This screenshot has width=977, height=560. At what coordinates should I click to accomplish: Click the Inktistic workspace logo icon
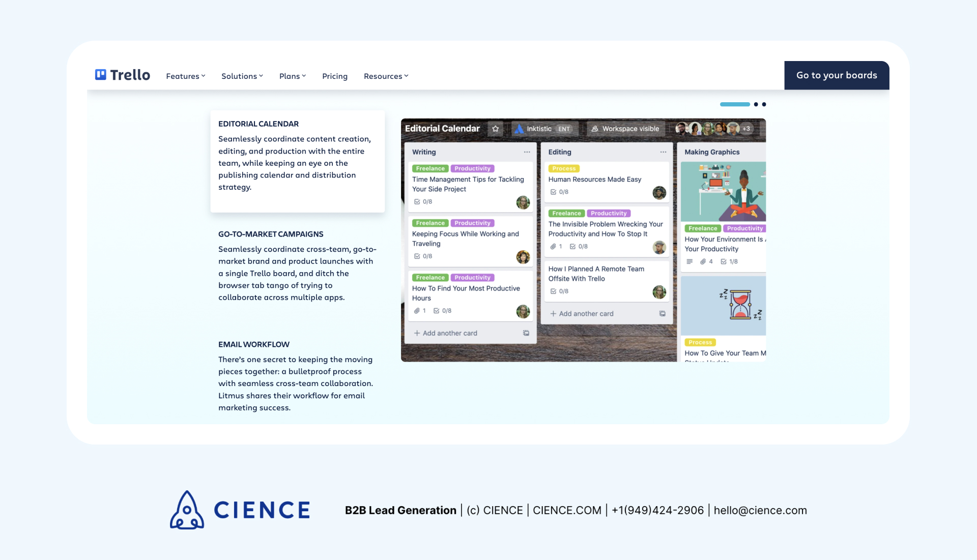tap(519, 129)
